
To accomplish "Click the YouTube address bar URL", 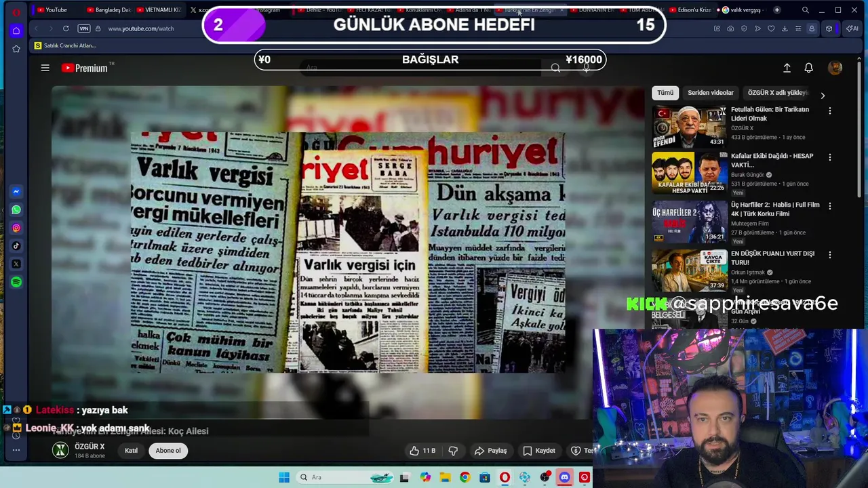I will (141, 28).
